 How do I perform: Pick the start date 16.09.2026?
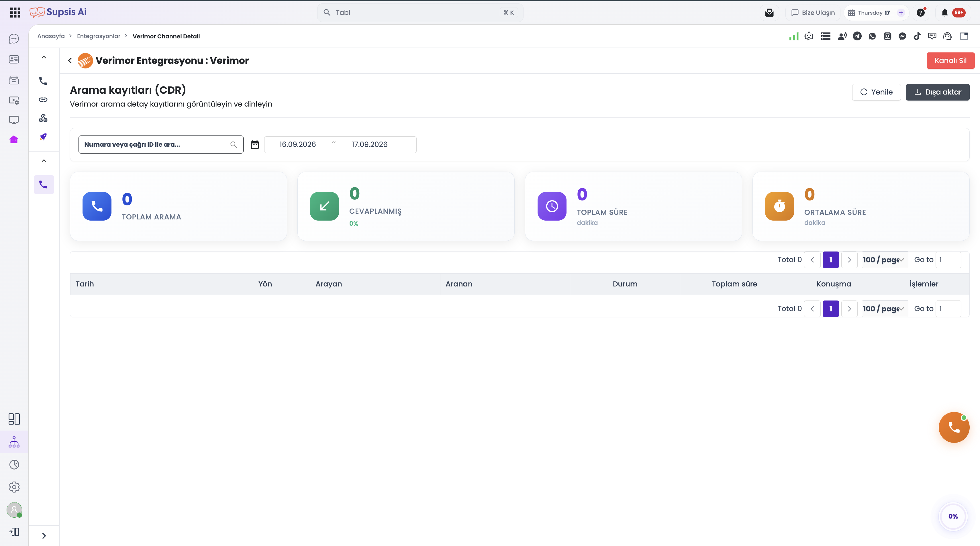click(297, 144)
